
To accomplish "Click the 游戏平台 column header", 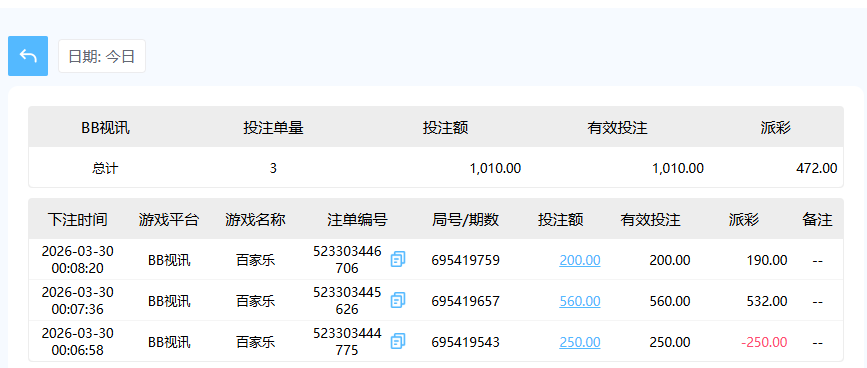I will pyautogui.click(x=169, y=220).
